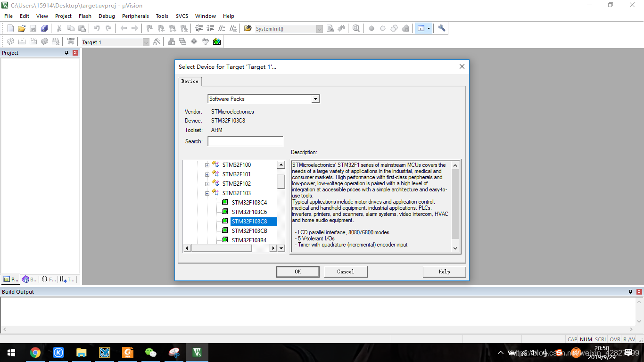The width and height of the screenshot is (644, 362).
Task: Click the Indent selection icon
Action: coord(199,28)
